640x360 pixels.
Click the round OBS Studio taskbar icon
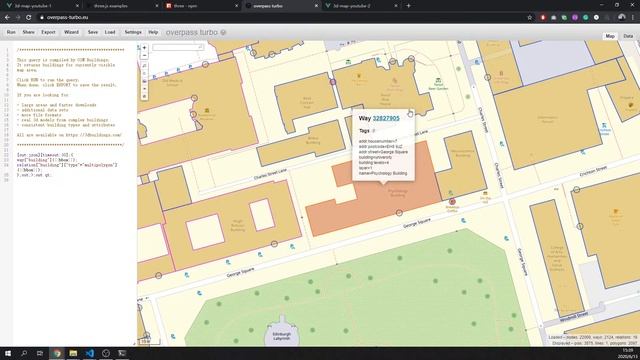(106, 353)
